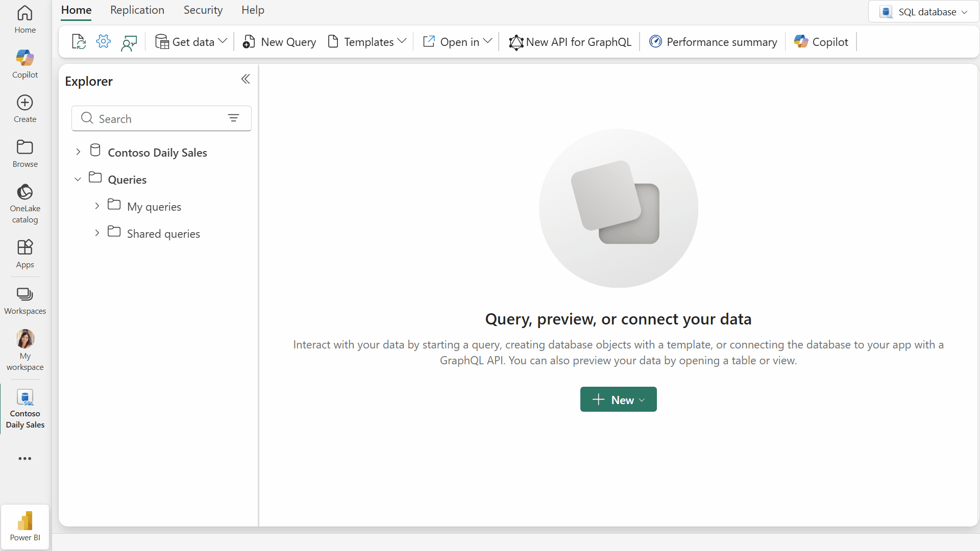
Task: Click the feedback person icon in toolbar
Action: [129, 42]
